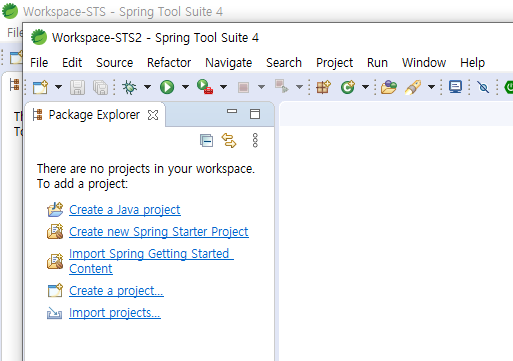Viewport: 513px width, 361px height.
Task: Click the Create a project wizard icon
Action: click(x=55, y=290)
